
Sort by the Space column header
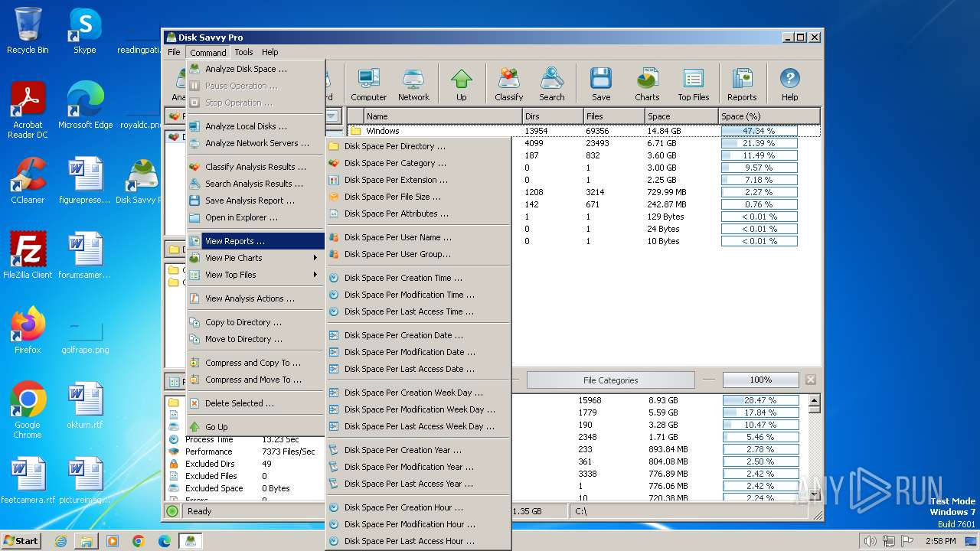click(681, 116)
